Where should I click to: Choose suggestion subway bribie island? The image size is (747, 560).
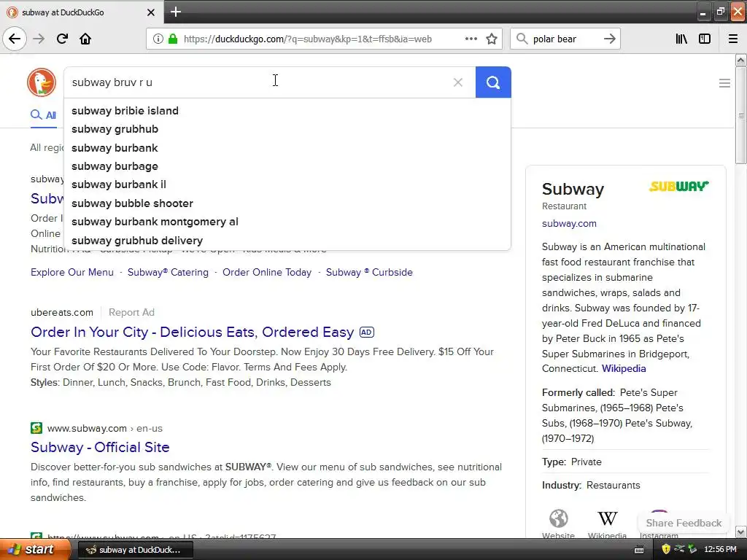pos(287,111)
